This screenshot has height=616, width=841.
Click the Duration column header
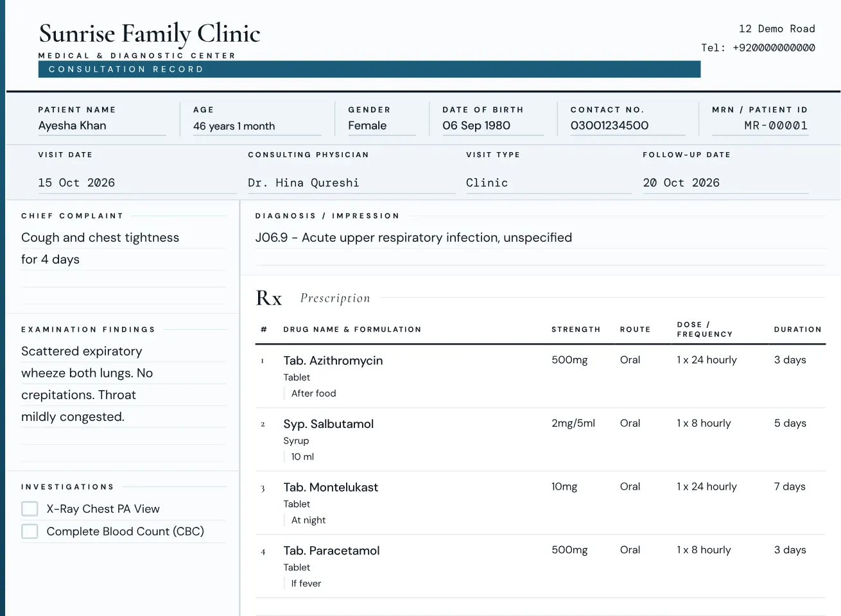pos(797,329)
